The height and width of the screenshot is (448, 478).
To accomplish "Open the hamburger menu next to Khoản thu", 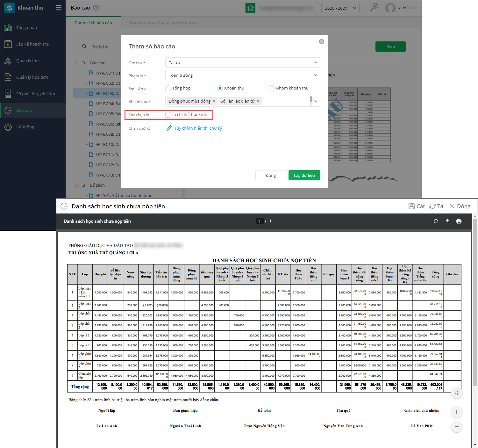I will (59, 8).
